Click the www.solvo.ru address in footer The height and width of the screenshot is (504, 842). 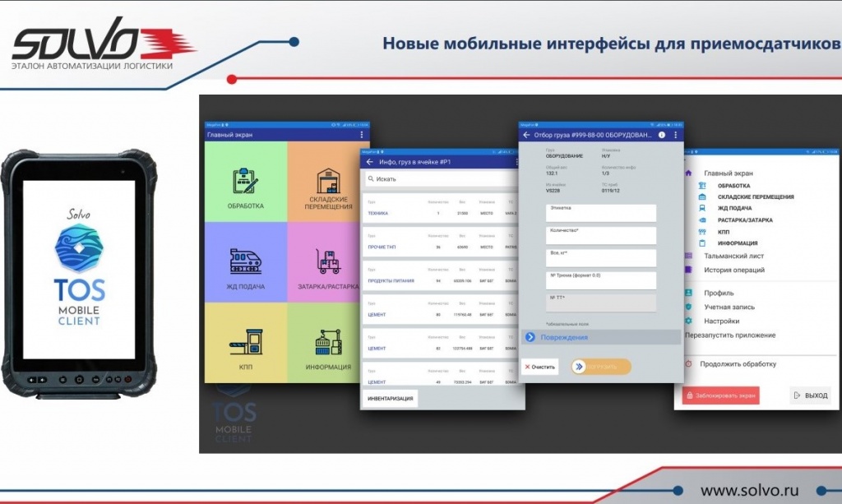(749, 490)
